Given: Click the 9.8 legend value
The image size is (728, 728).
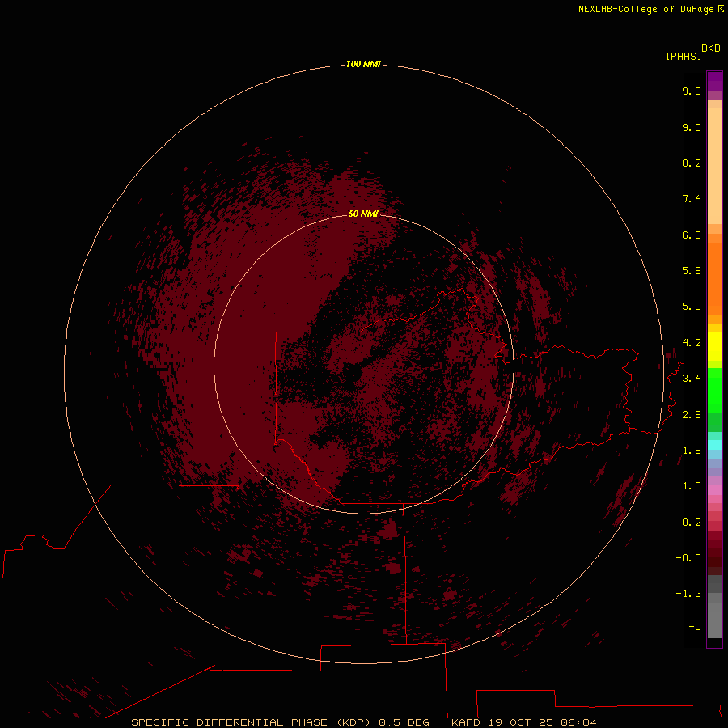Looking at the screenshot, I should pyautogui.click(x=692, y=91).
